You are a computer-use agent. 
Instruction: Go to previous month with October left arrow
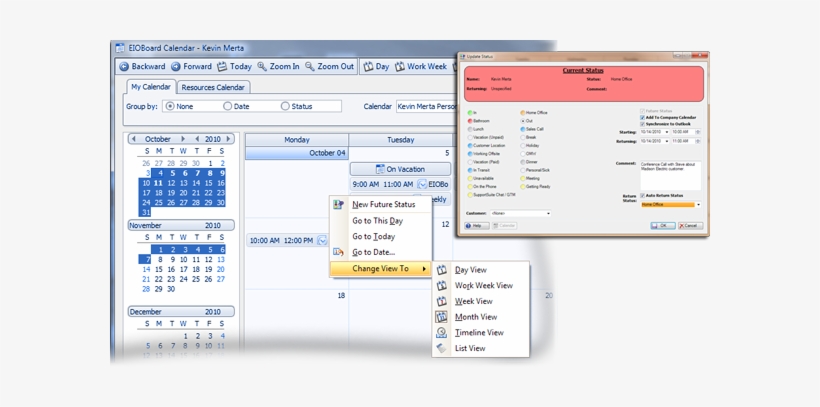click(133, 139)
